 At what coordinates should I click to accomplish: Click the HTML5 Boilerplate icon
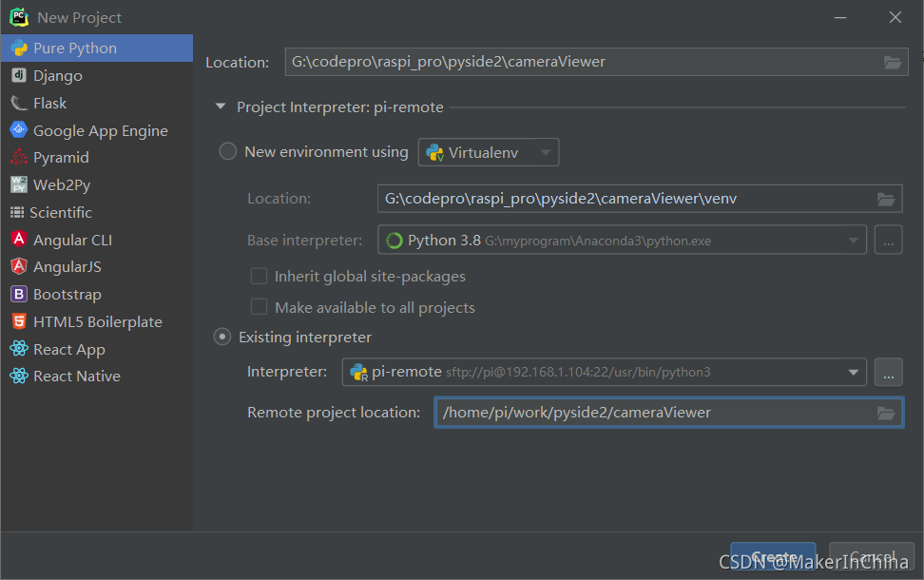coord(19,321)
